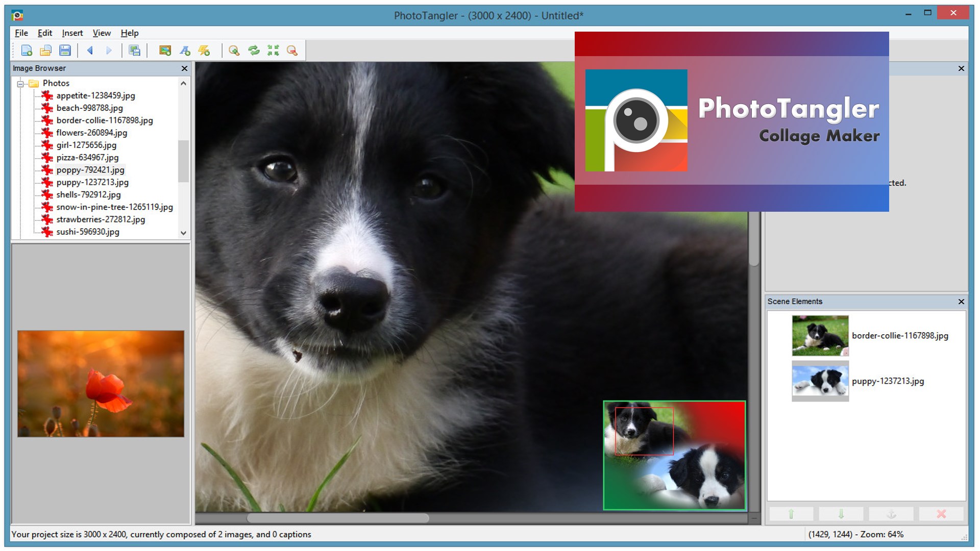Click the Add image toolbar icon
This screenshot has width=980, height=551.
pos(165,51)
